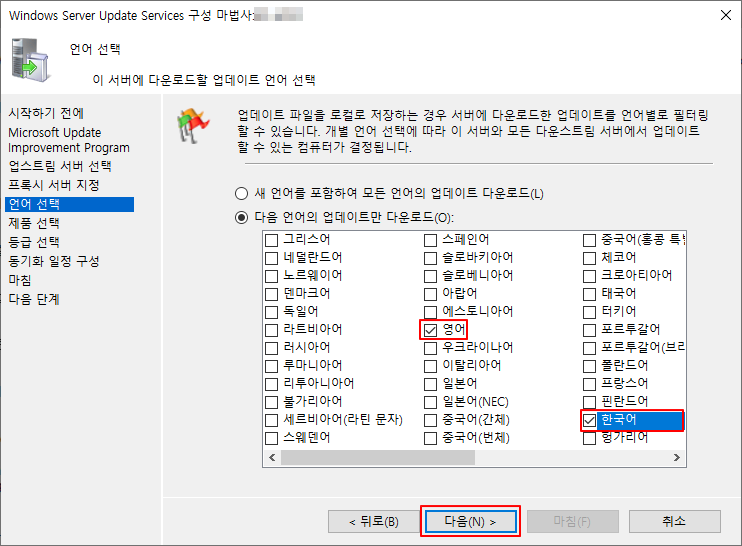Click the horizontal scrollbar thumb in language list
Screen dimensions: 742x546
pos(378,458)
